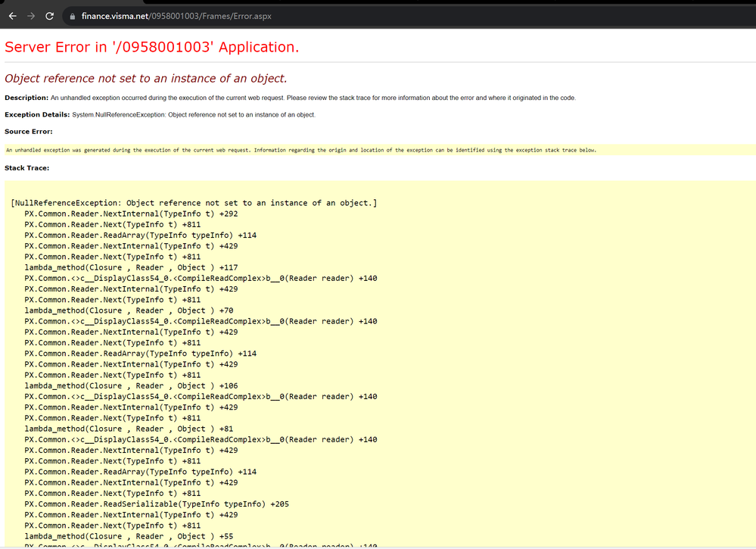Viewport: 756px width, 549px height.
Task: Click the 'lambda_method ... +70' stack line
Action: coord(129,310)
